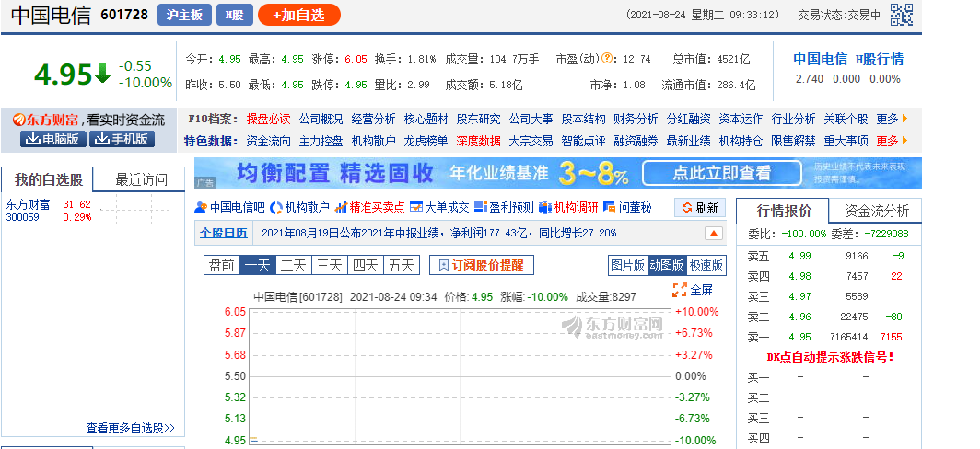980x449 pixels.
Task: Click the H股 tag button
Action: point(234,15)
